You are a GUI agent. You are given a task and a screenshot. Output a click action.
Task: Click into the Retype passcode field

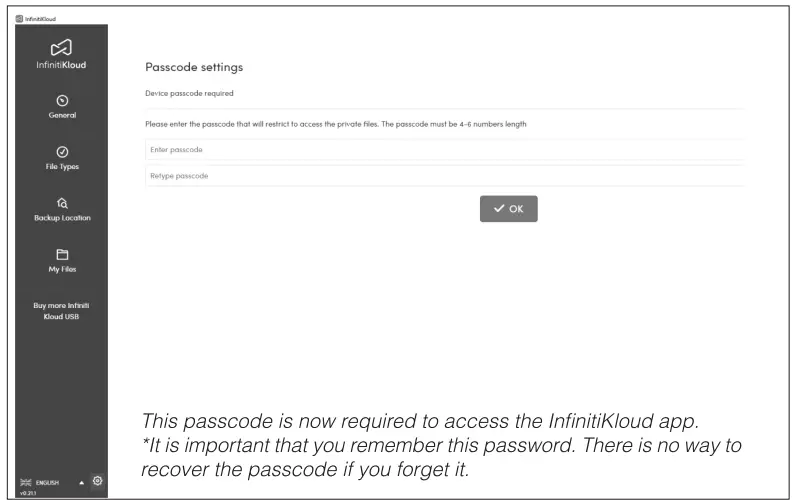440,176
